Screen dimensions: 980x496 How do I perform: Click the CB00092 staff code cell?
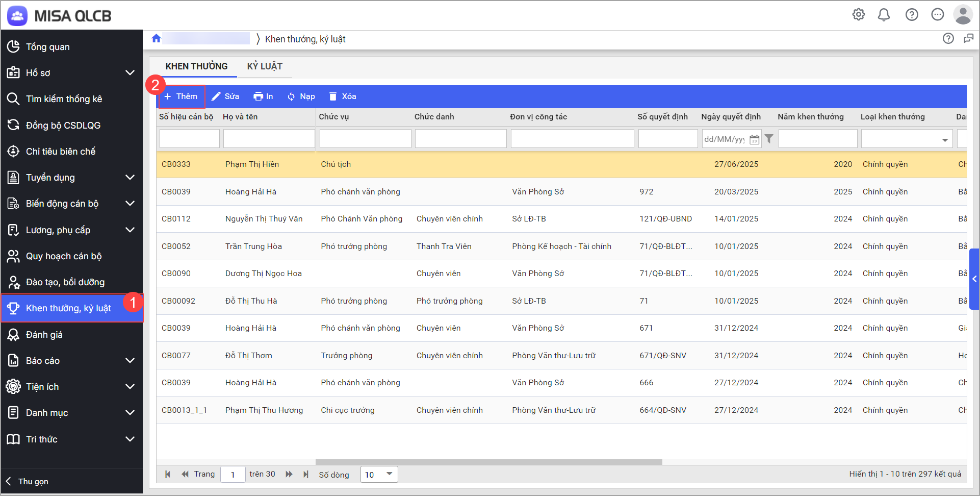tap(178, 301)
